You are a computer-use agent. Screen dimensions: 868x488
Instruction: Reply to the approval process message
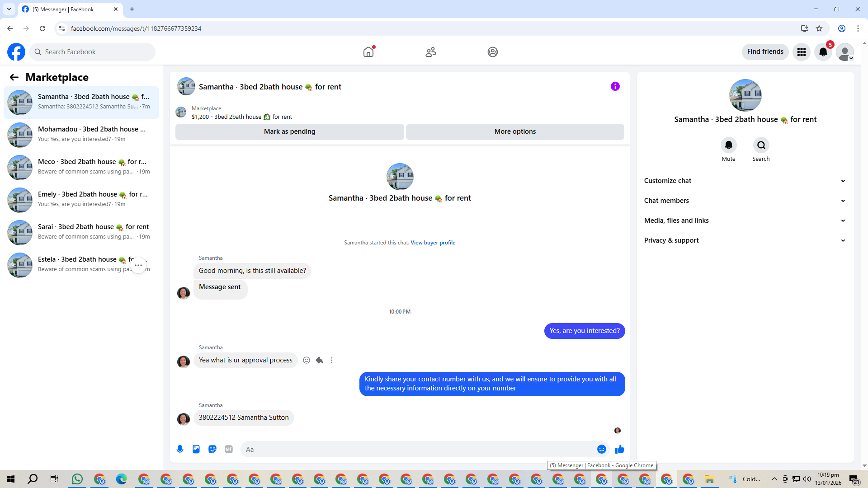(319, 360)
